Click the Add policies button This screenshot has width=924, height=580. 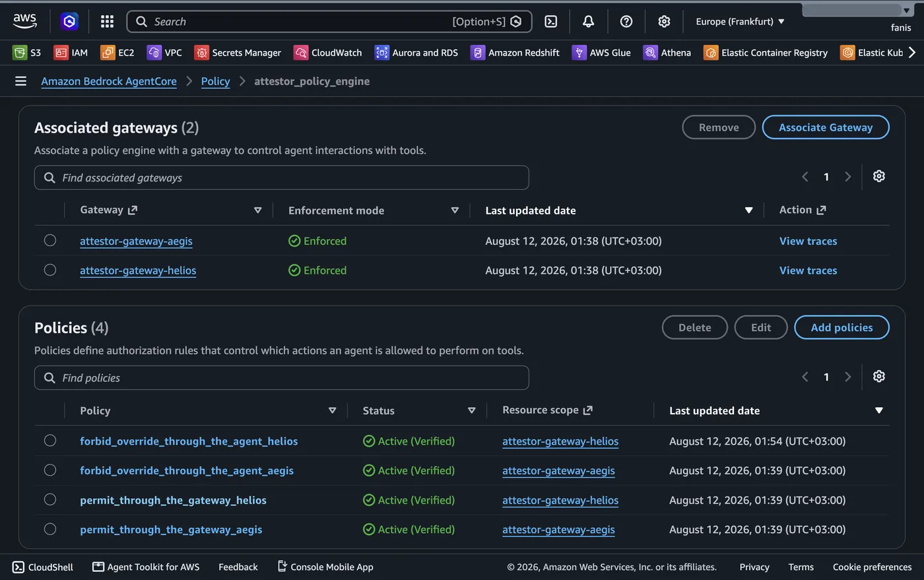coord(841,327)
